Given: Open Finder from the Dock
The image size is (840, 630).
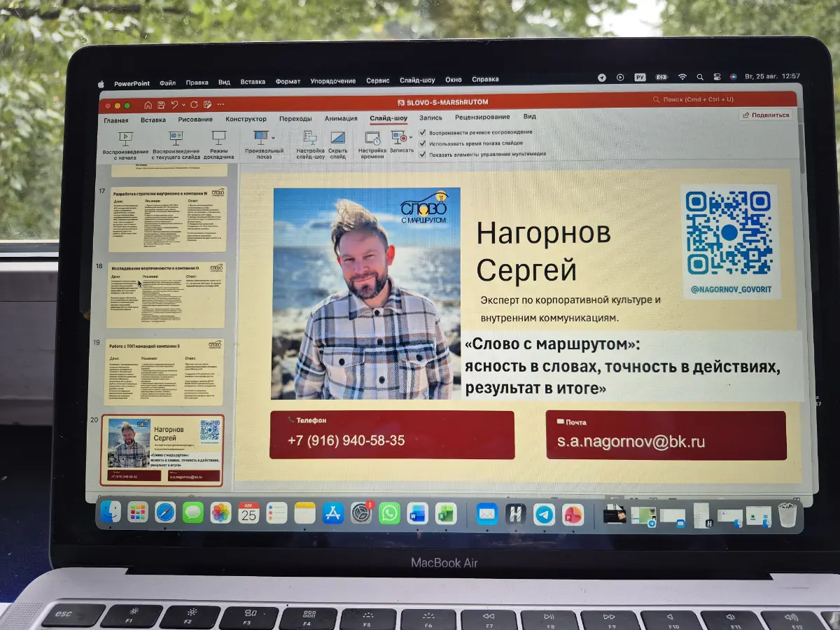Looking at the screenshot, I should pyautogui.click(x=111, y=512).
